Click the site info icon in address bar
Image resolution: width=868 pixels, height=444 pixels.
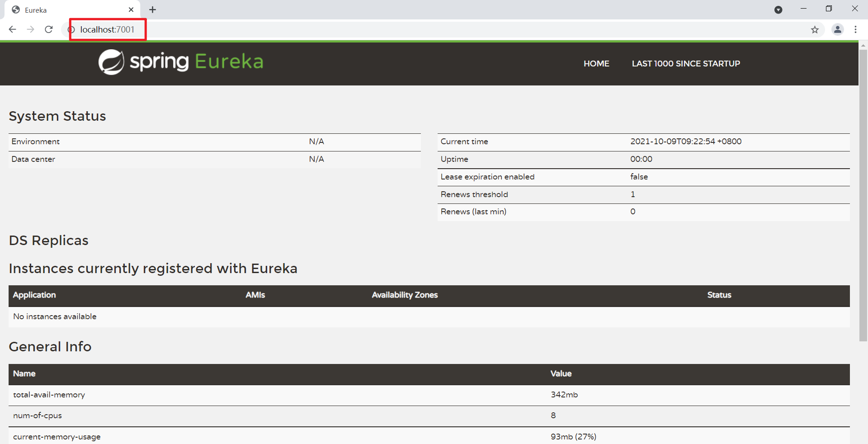71,29
